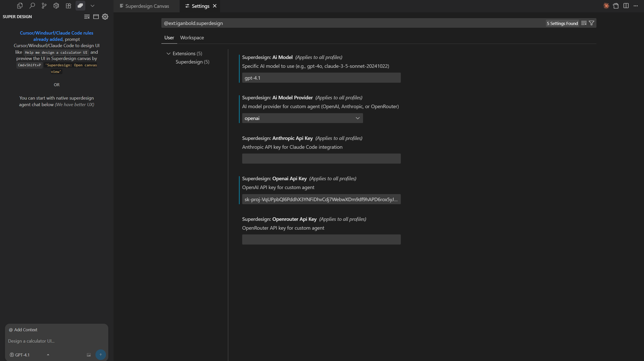The image size is (644, 361).
Task: Open the Source Control view
Action: (x=44, y=6)
